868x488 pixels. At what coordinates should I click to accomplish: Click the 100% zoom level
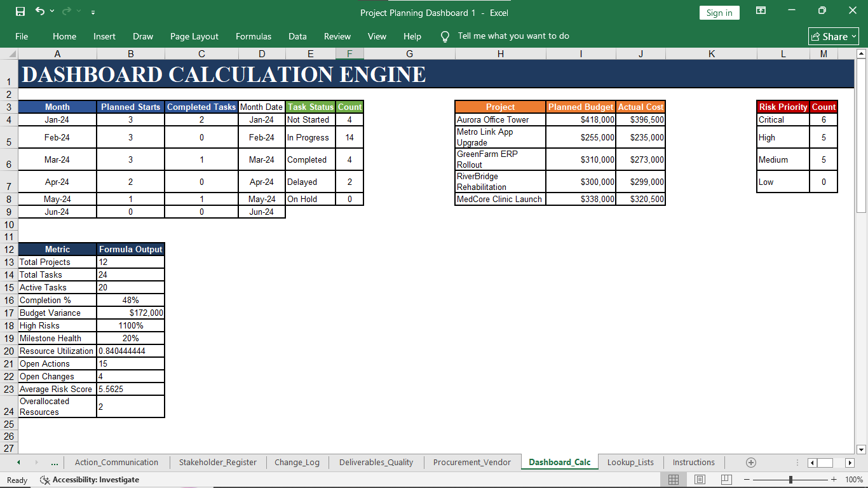(854, 480)
